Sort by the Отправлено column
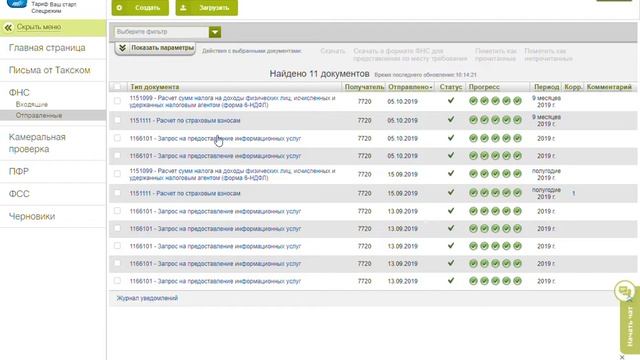 click(410, 87)
